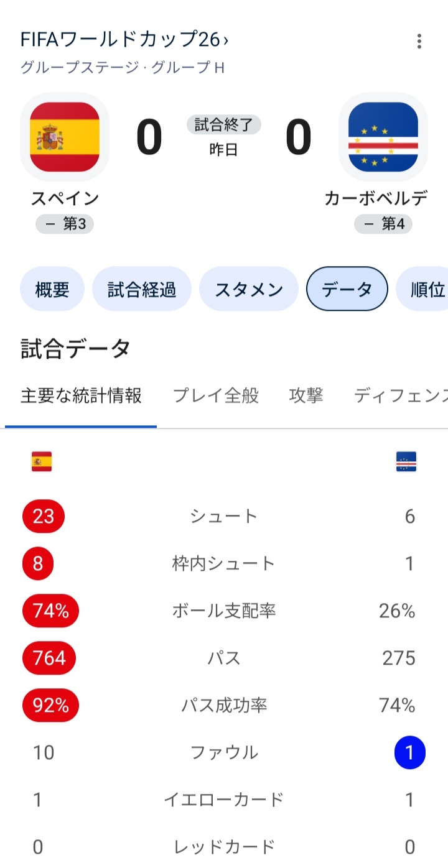The image size is (448, 868).
Task: Tap Spain's 第3 ranking badge
Action: click(65, 224)
